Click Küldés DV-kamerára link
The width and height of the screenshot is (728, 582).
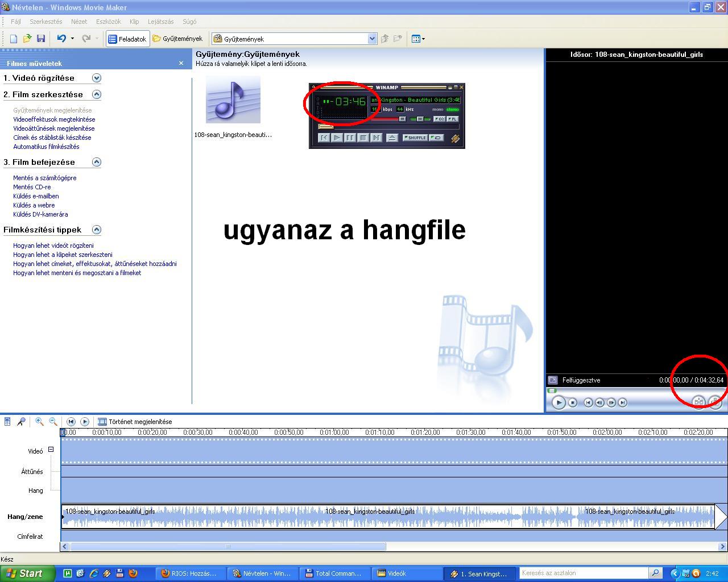(x=40, y=214)
